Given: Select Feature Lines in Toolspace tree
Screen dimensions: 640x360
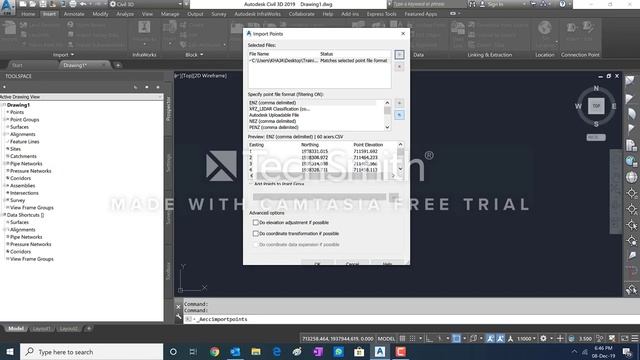Looking at the screenshot, I should click(24, 142).
